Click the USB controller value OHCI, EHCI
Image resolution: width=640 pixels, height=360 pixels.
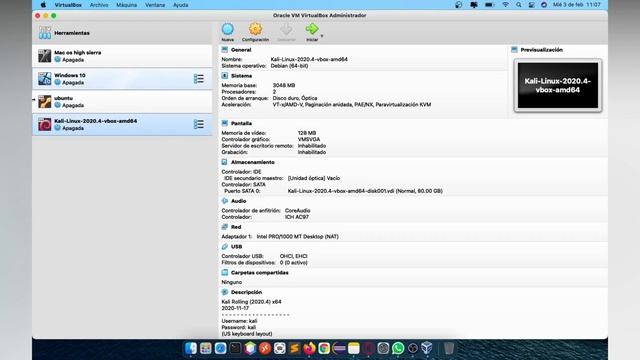pos(293,256)
